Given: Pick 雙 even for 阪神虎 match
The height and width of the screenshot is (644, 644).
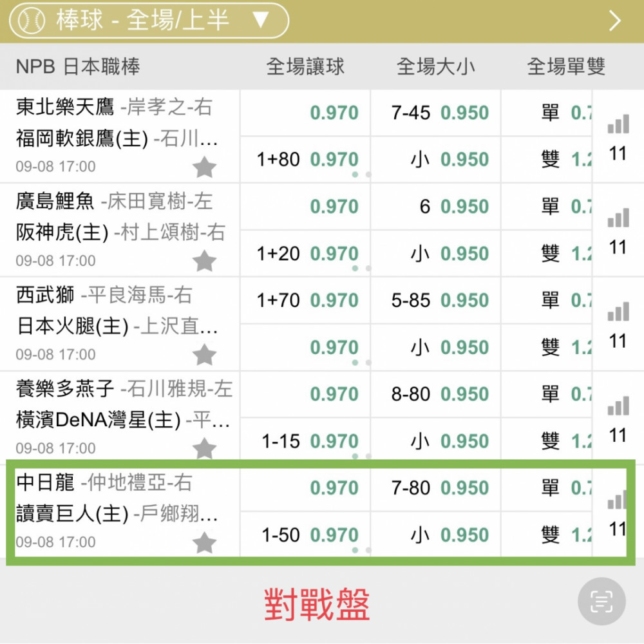Looking at the screenshot, I should (x=547, y=253).
